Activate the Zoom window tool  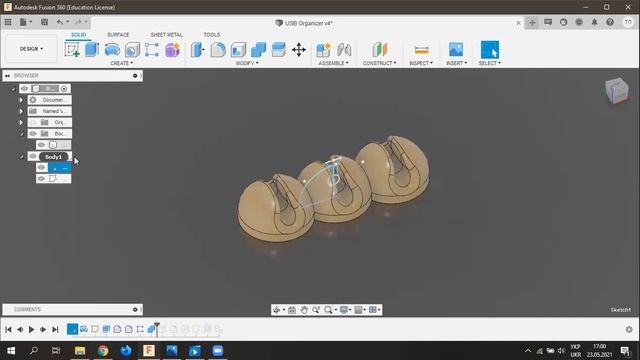(328, 310)
